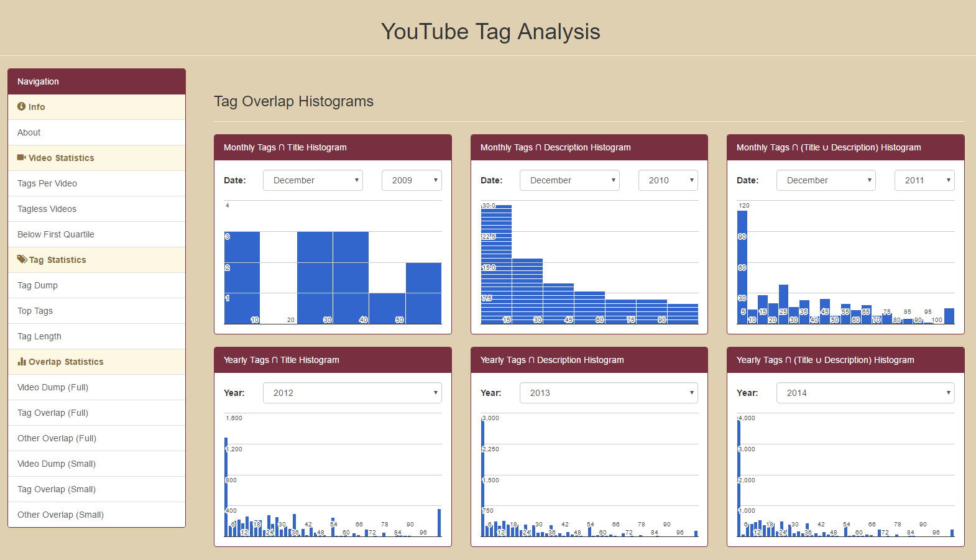Click the video camera icon beside Video Statistics

21,157
